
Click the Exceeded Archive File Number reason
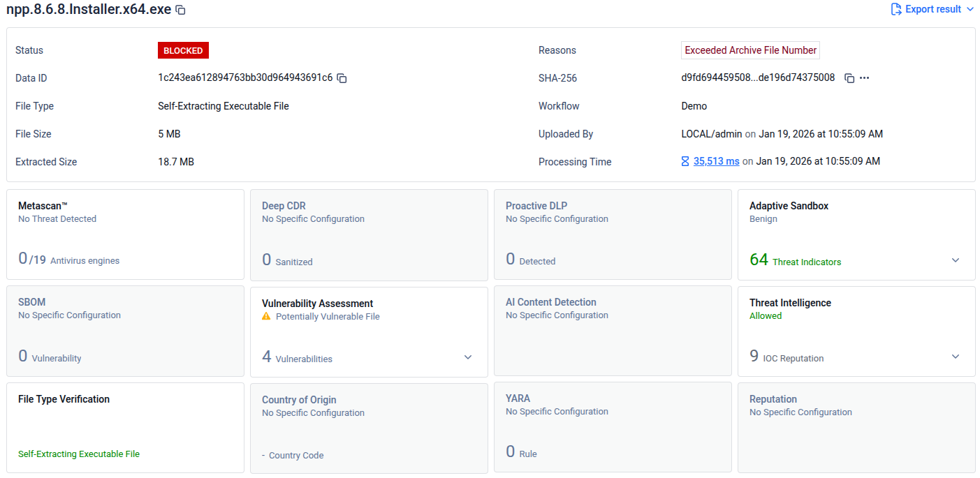[x=750, y=50]
